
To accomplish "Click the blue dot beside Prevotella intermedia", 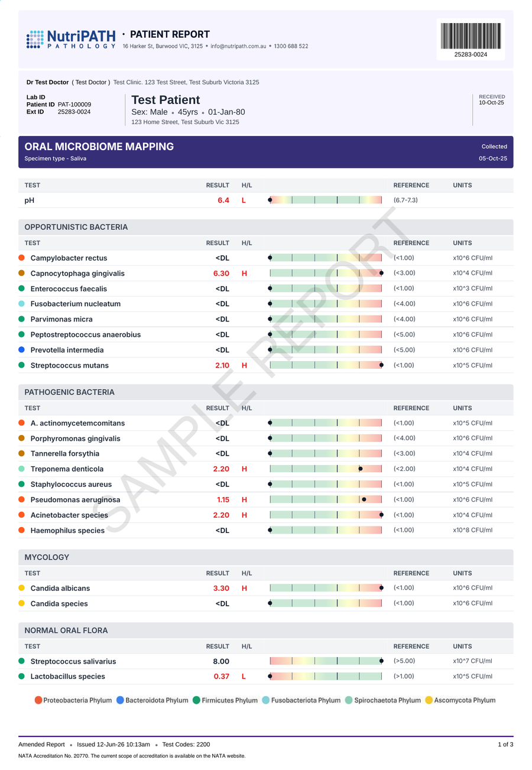I will pos(22,350).
